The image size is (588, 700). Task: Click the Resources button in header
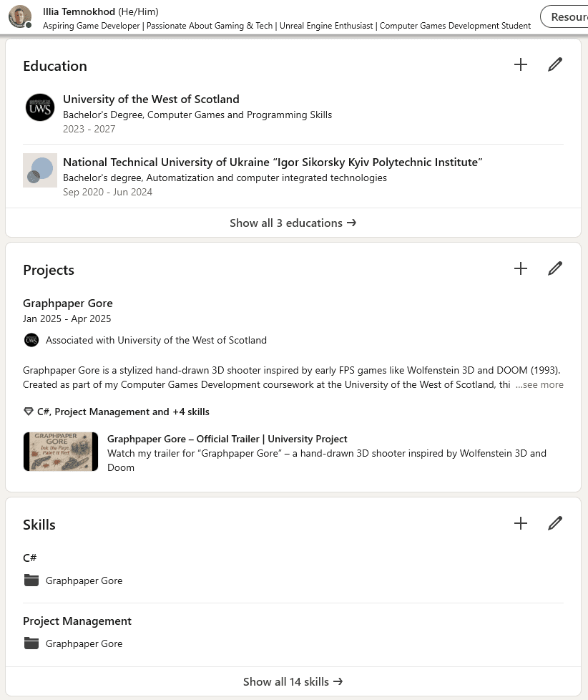(567, 16)
